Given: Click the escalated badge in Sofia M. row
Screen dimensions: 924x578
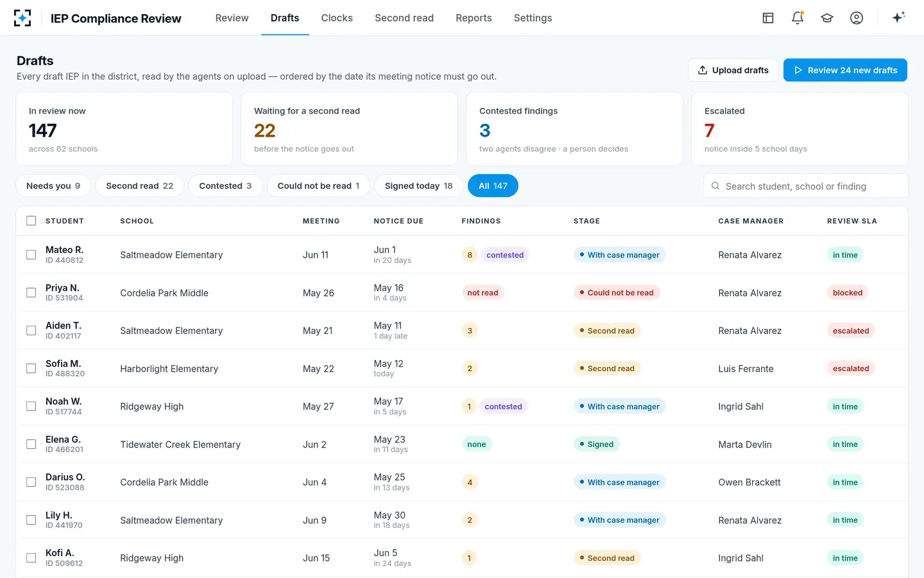Looking at the screenshot, I should point(851,369).
